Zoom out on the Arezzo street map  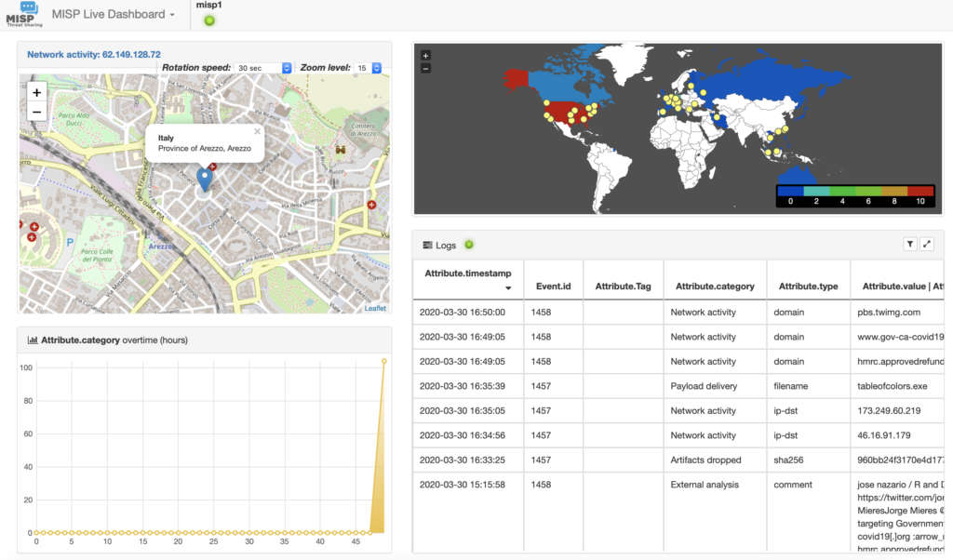click(x=36, y=112)
